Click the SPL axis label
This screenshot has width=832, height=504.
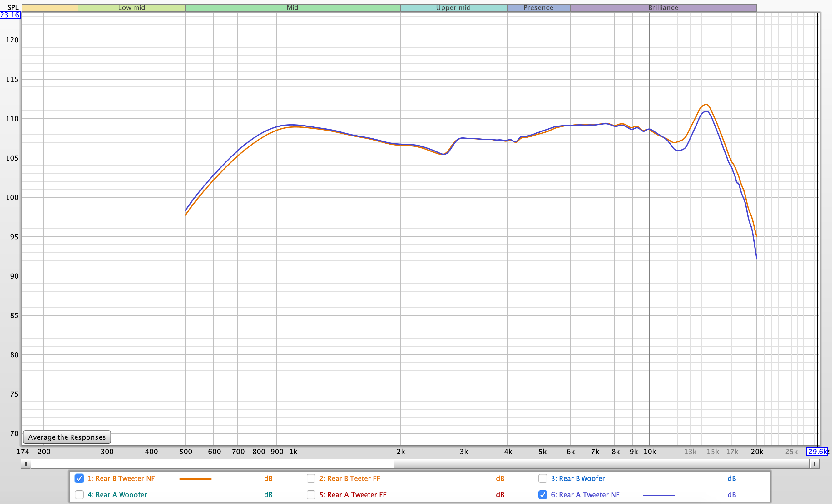pyautogui.click(x=13, y=7)
